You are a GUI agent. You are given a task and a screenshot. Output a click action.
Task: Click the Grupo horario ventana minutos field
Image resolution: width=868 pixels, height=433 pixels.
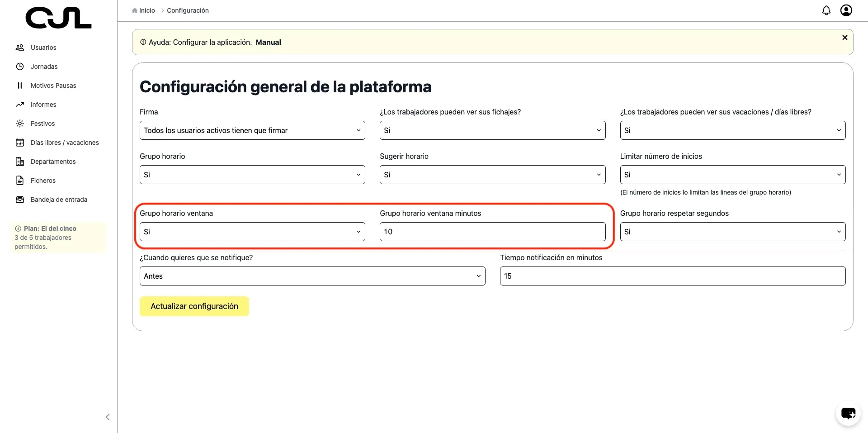pos(492,232)
